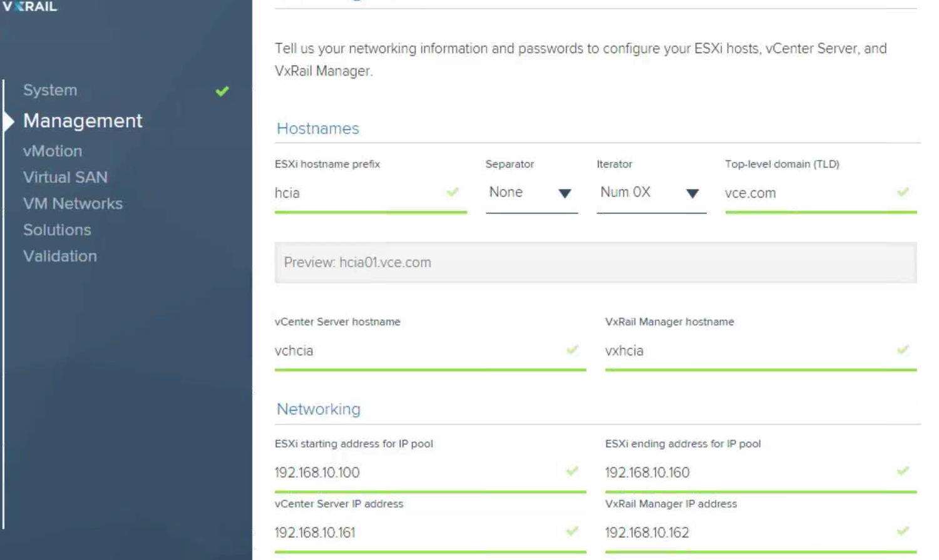Screen dimensions: 939x560
Task: Go to the vMotion step
Action: (x=53, y=151)
